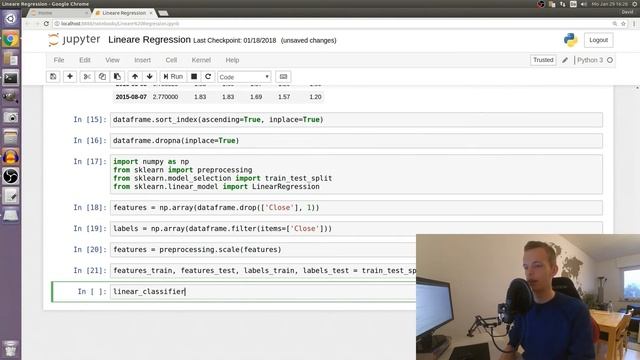The width and height of the screenshot is (640, 360).
Task: Open the Help menu
Action: coord(232,60)
